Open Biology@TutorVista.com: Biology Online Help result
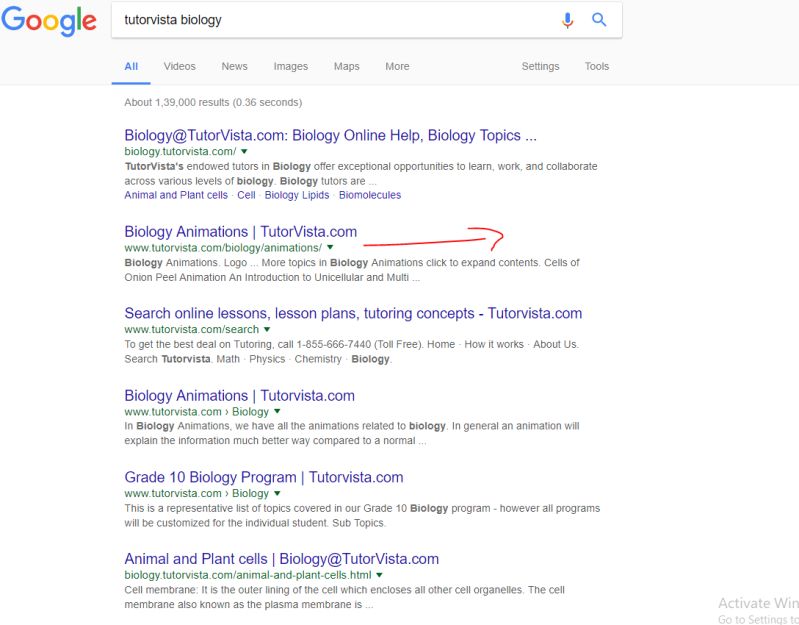This screenshot has height=625, width=799. pyautogui.click(x=330, y=135)
